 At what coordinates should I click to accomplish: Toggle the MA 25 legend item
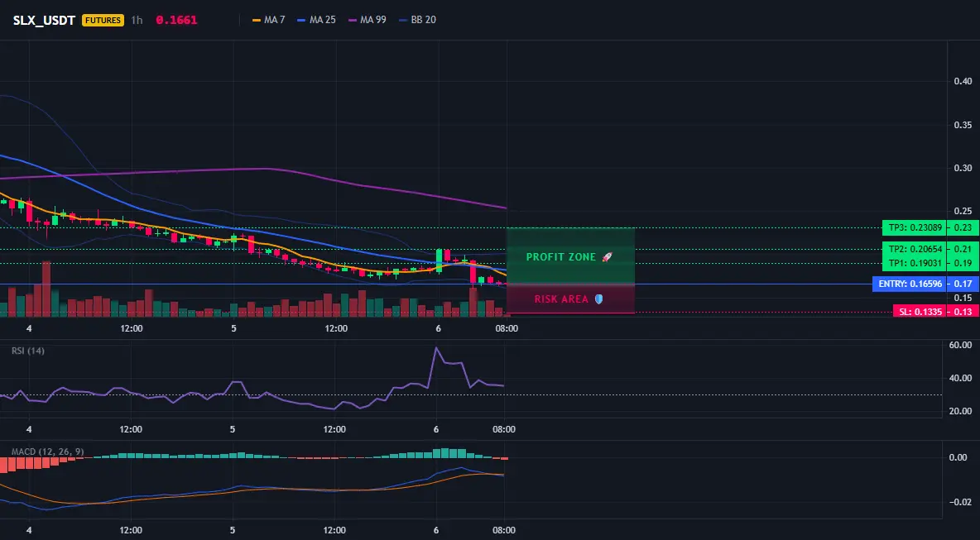(x=316, y=20)
